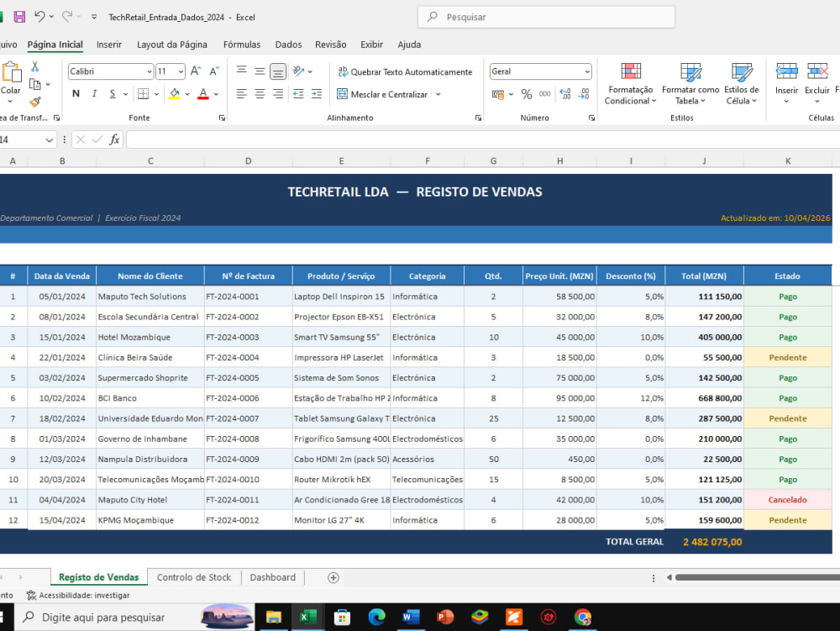Increase font size with larger A

196,71
